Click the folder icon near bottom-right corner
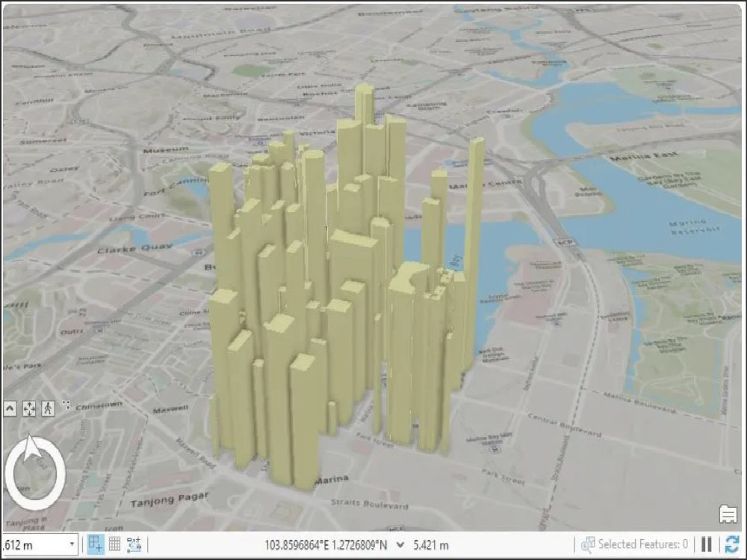This screenshot has height=560, width=747. click(x=728, y=514)
